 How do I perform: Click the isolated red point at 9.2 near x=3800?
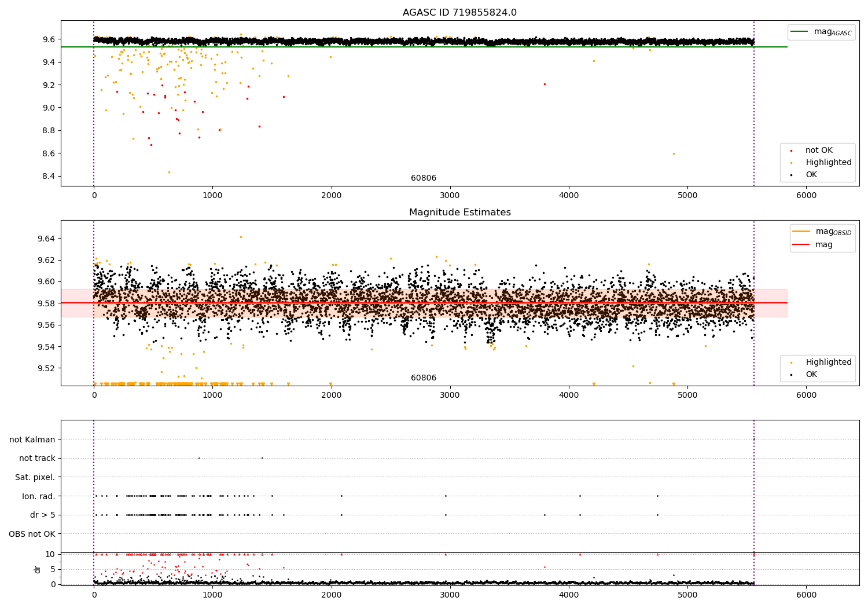[x=545, y=85]
